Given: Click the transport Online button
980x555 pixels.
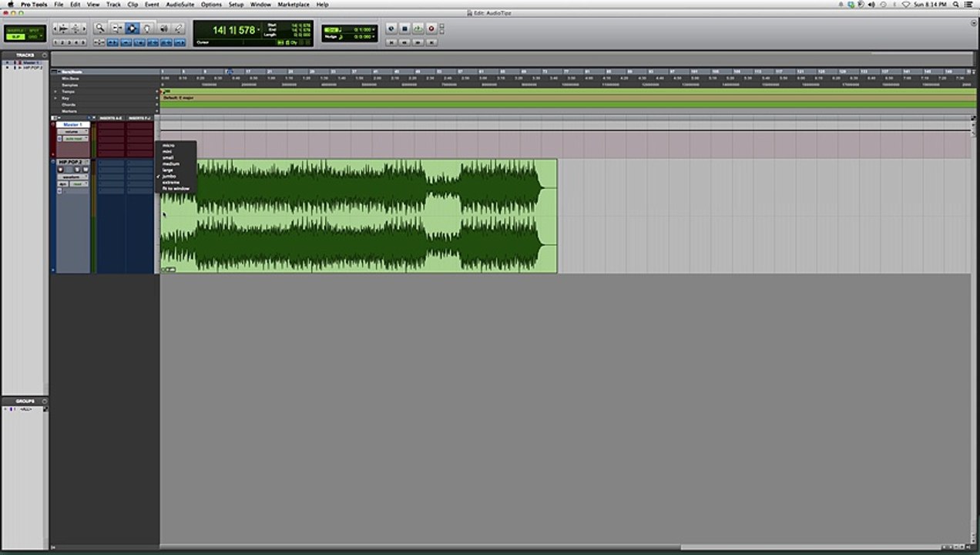Looking at the screenshot, I should click(391, 28).
